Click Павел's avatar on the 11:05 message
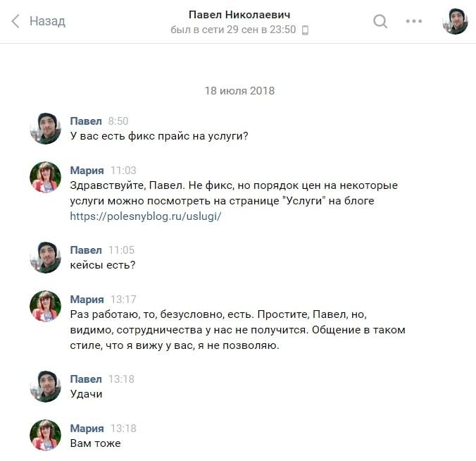Image resolution: width=476 pixels, height=461 pixels. [46, 257]
